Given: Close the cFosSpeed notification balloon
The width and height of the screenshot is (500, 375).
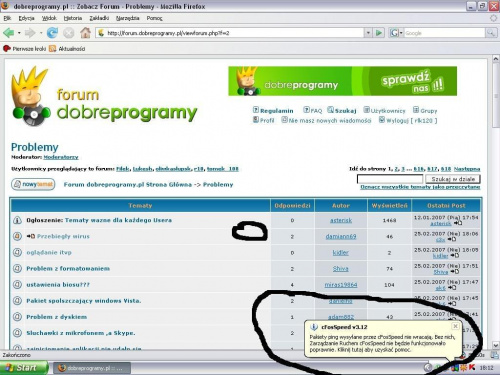Looking at the screenshot, I should 455,326.
